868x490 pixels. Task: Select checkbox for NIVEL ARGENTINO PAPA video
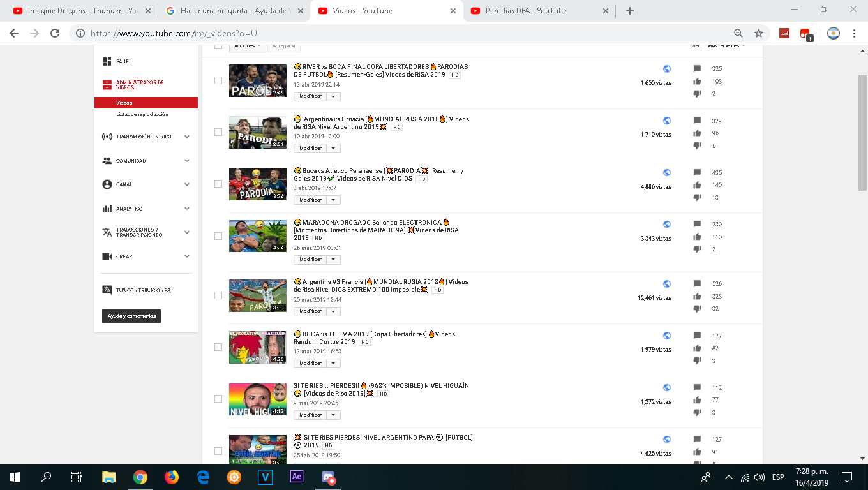218,450
